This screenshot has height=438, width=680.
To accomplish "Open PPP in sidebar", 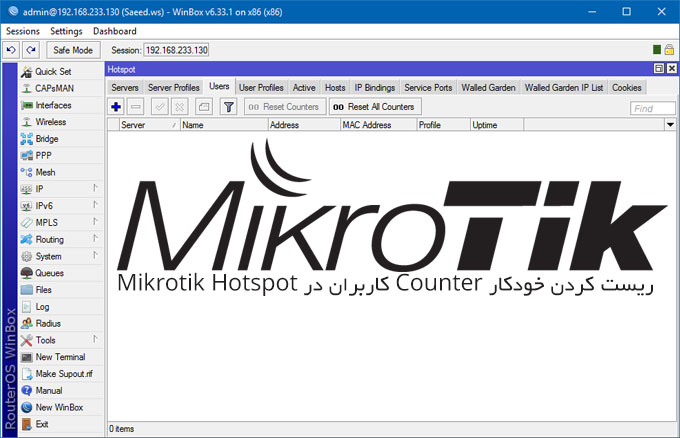I will click(x=61, y=156).
